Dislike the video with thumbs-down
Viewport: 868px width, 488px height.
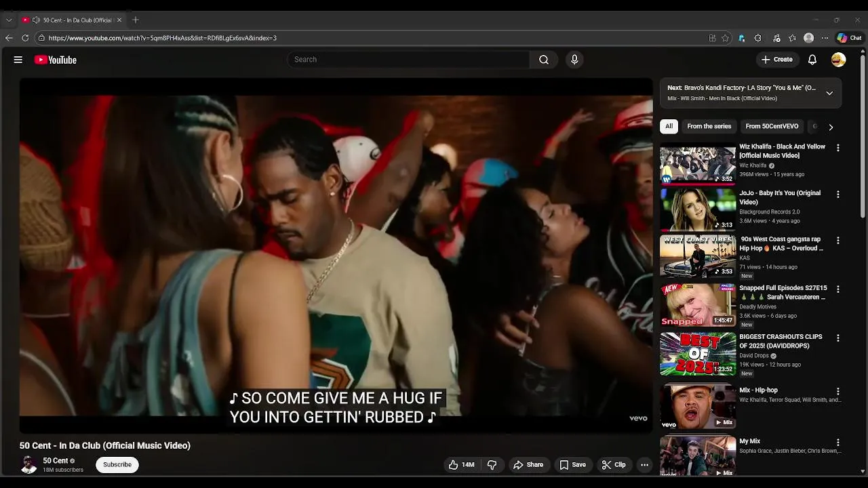[492, 465]
